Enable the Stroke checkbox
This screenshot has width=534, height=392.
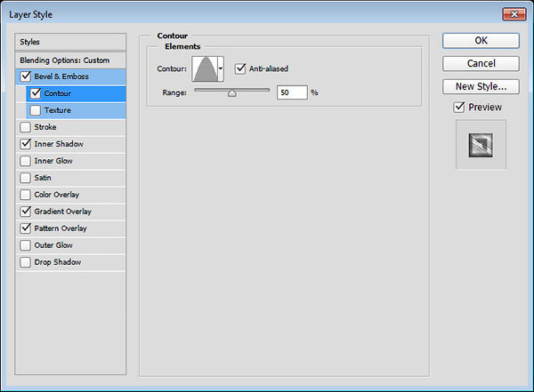tap(26, 127)
